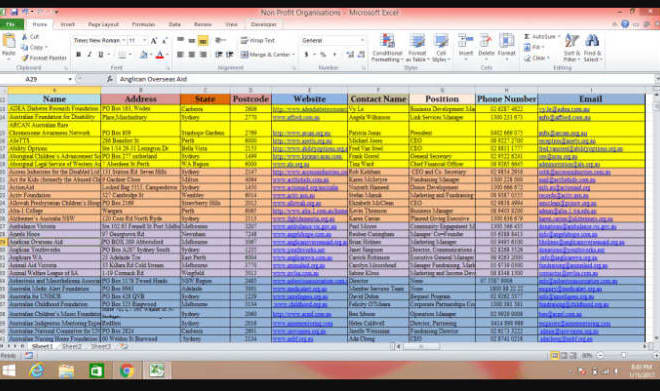
Task: Click the Increase Indent icon
Action: [230, 55]
